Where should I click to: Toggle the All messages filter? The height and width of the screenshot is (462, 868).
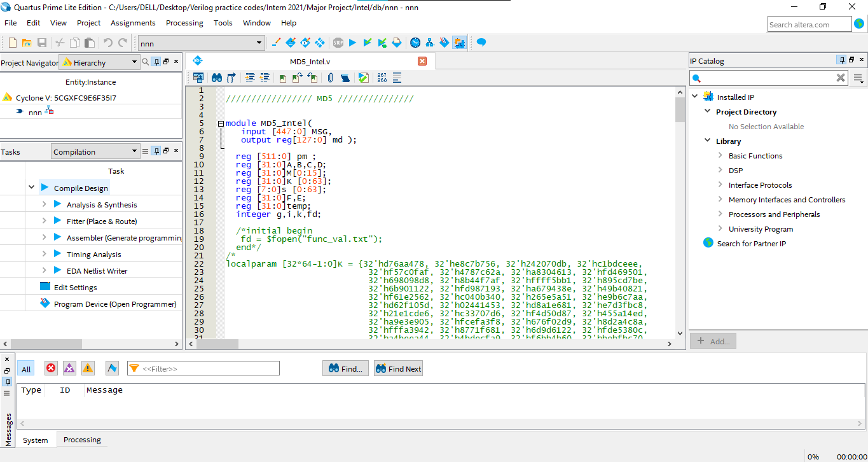click(x=26, y=369)
